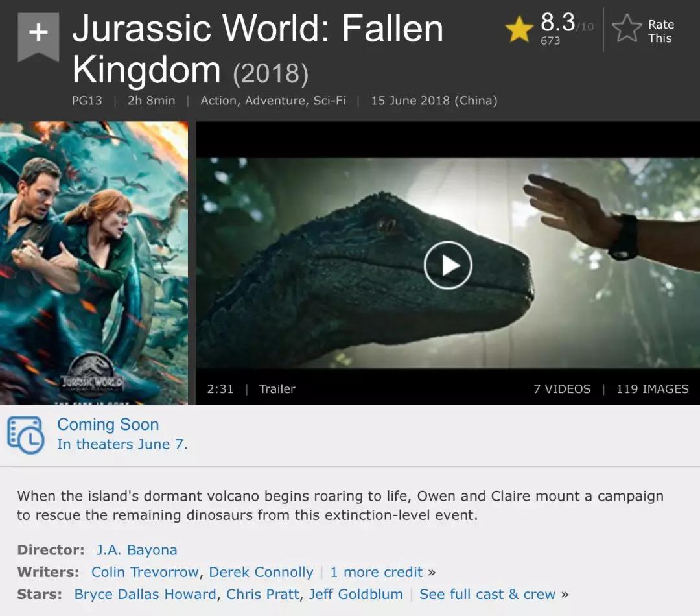Click the 'Trailer' label under the video
The height and width of the screenshot is (616, 700).
pos(277,389)
